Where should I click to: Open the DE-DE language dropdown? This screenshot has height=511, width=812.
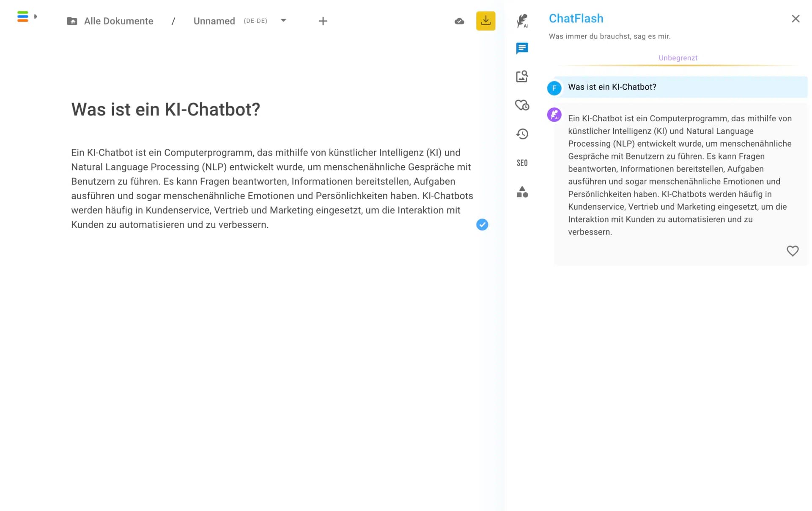tap(255, 20)
